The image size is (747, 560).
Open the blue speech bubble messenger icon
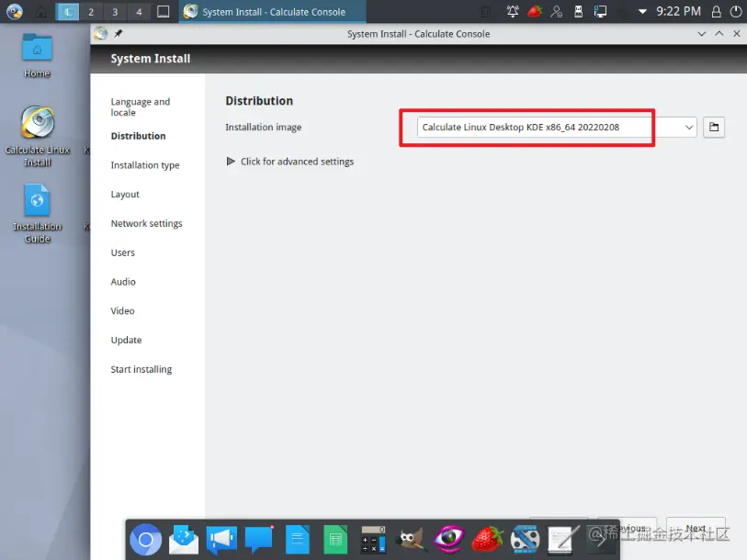(x=259, y=540)
